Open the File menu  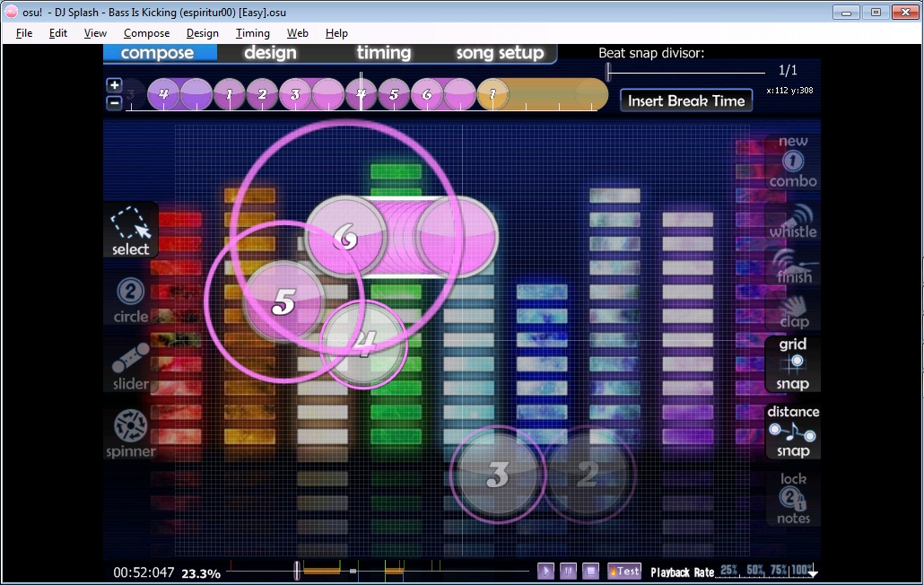24,33
